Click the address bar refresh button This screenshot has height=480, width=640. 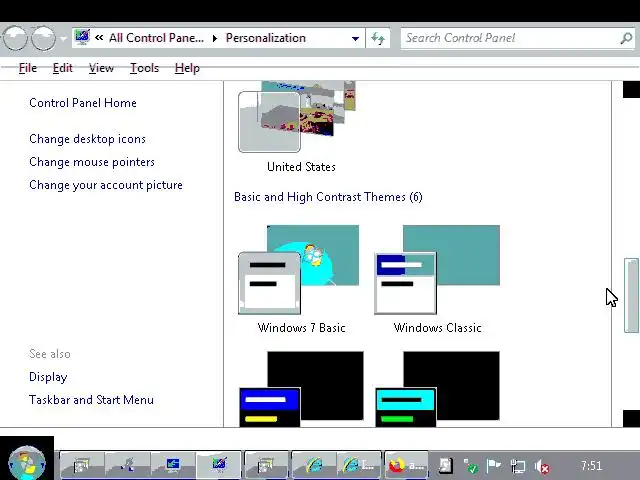click(x=378, y=38)
